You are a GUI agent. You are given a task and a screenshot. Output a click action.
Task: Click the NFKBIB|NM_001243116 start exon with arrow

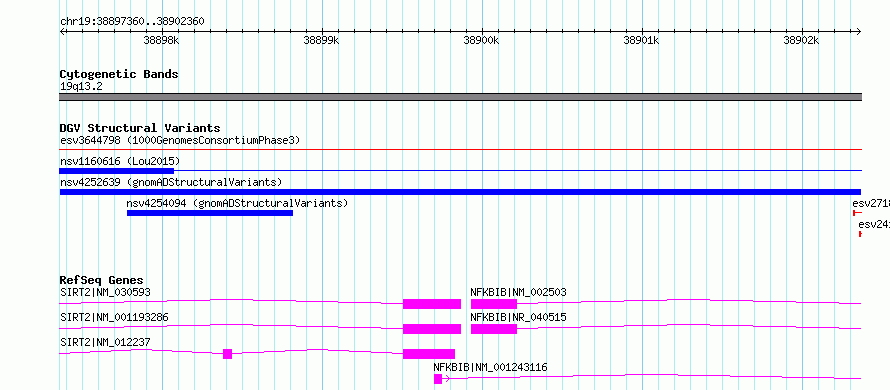[x=441, y=379]
